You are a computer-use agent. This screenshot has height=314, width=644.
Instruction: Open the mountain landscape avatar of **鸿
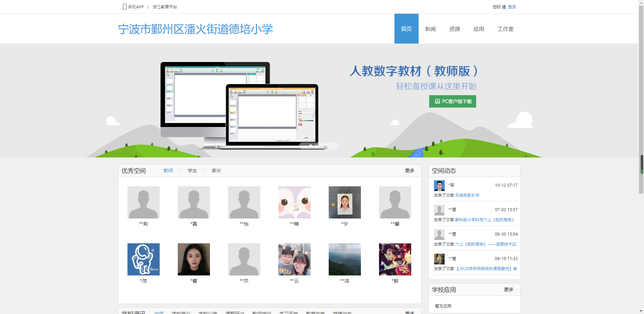click(x=345, y=259)
